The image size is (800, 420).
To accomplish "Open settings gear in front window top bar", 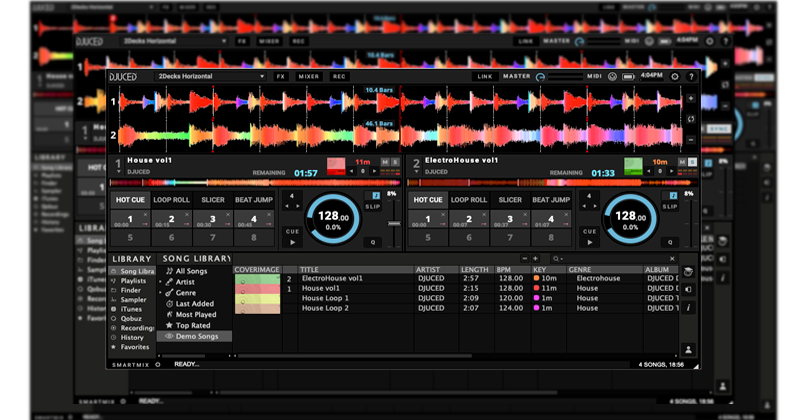I will pyautogui.click(x=674, y=77).
